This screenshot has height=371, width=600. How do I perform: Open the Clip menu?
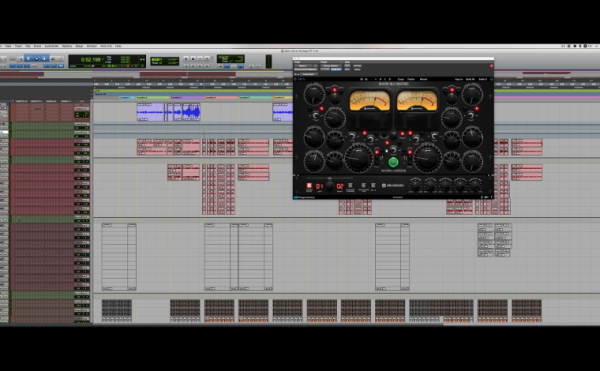pos(28,46)
